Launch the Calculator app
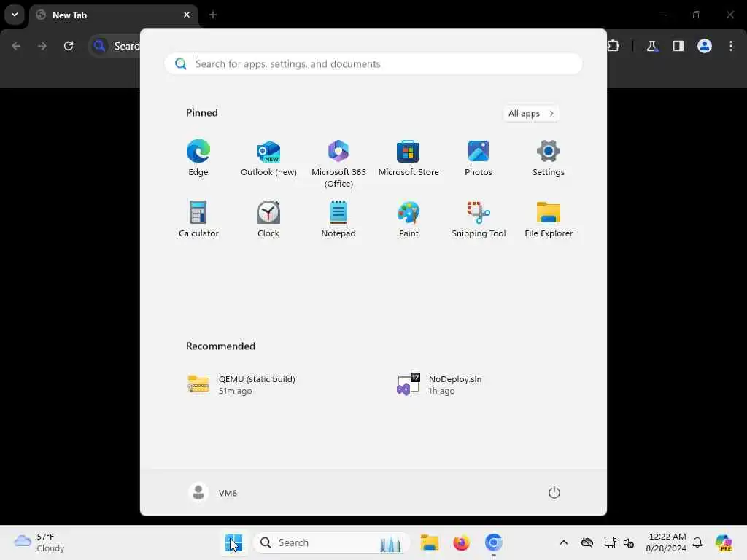 click(198, 219)
